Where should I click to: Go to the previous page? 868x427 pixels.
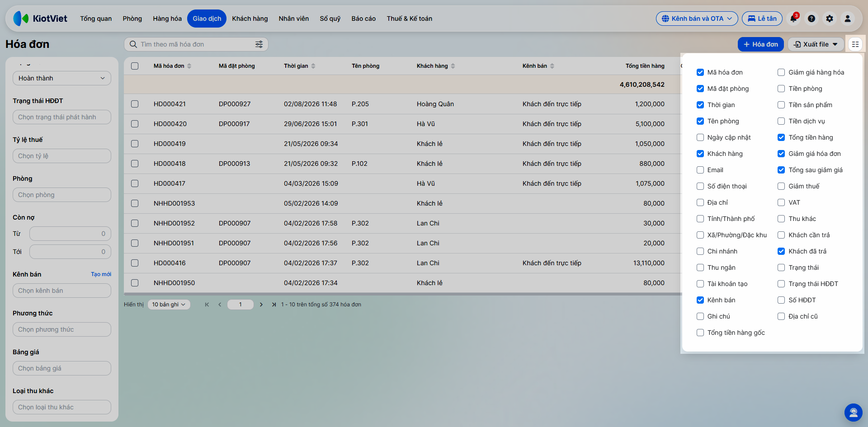[x=220, y=305]
